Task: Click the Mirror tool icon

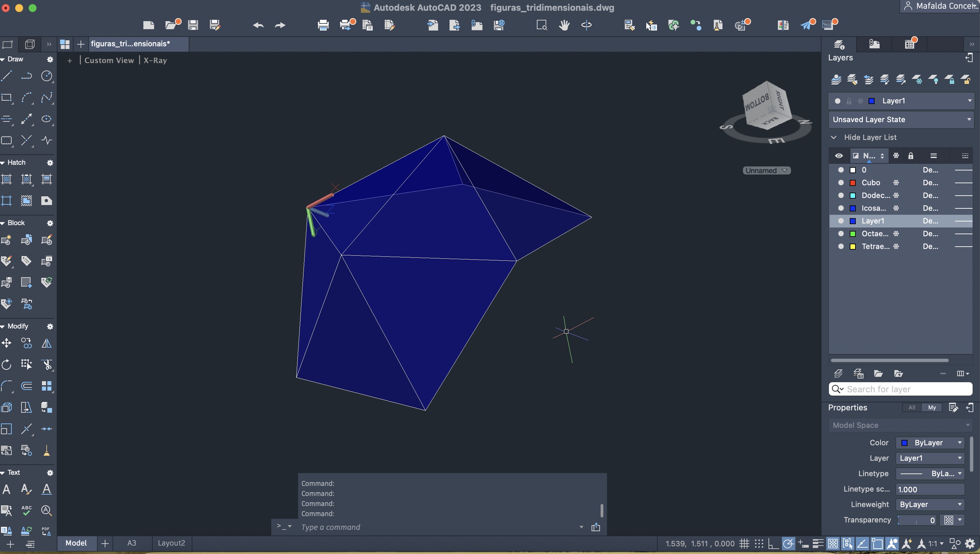Action: click(46, 343)
